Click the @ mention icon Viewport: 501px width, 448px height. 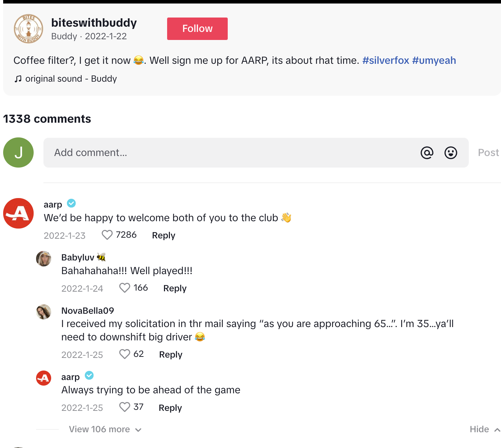tap(427, 153)
